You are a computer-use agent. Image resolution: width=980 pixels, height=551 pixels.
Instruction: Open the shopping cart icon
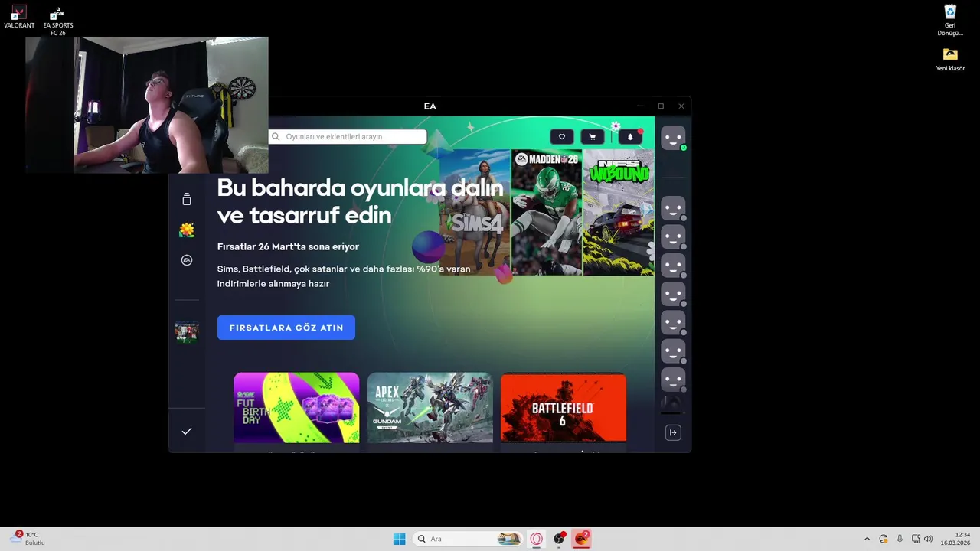coord(593,137)
